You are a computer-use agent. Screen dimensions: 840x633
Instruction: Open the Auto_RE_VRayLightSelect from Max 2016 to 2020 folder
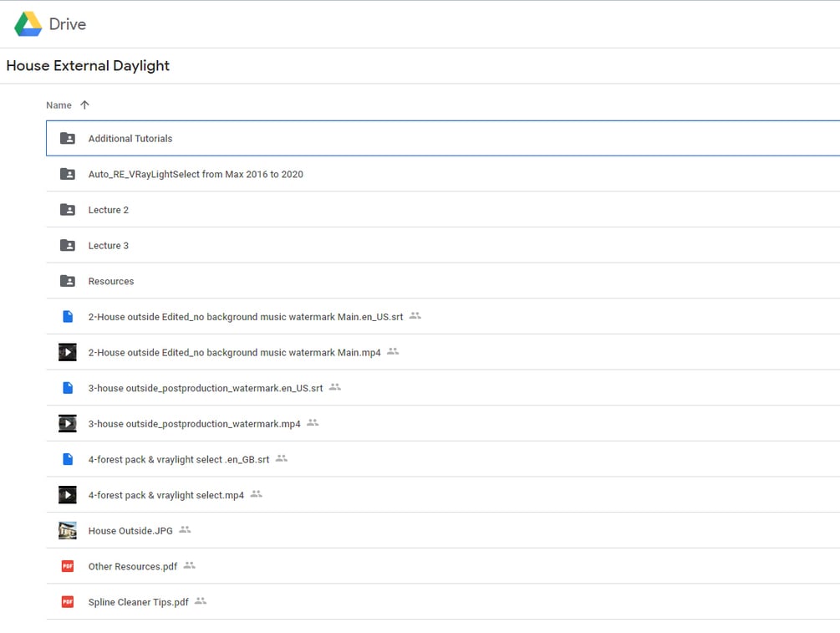point(196,175)
